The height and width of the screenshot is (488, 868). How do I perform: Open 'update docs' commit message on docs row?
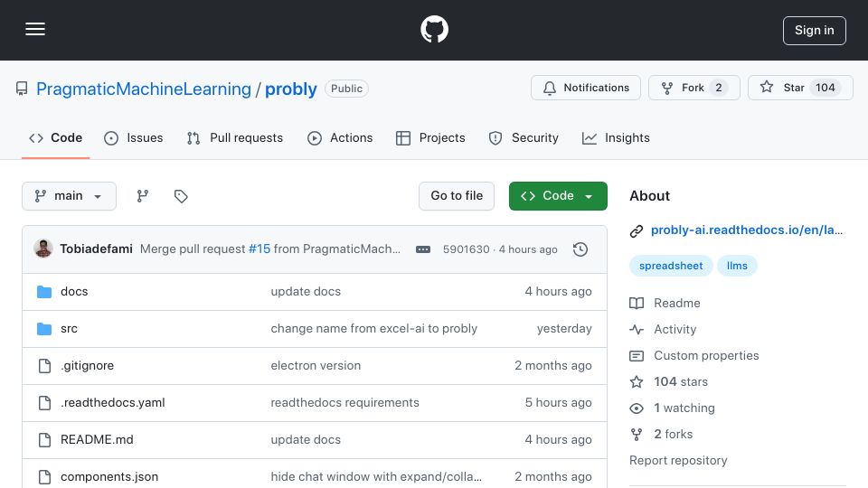tap(306, 292)
